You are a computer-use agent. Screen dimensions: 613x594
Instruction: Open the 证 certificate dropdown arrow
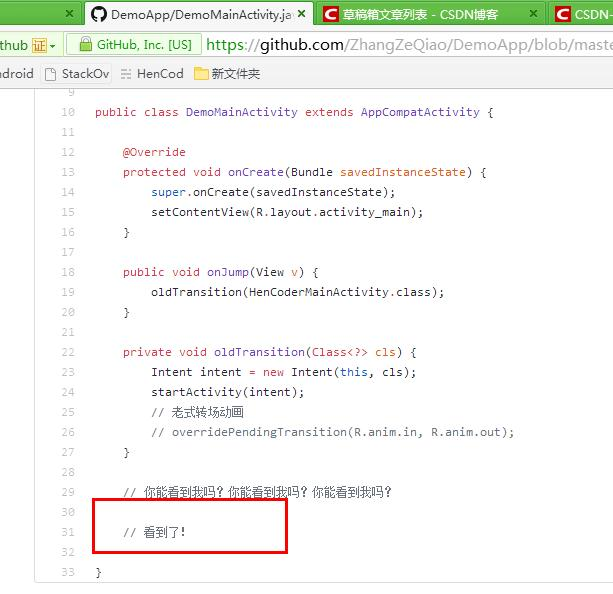(52, 46)
